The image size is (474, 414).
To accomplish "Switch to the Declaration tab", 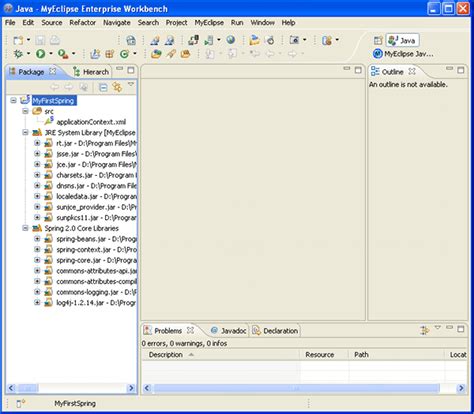I will [275, 331].
